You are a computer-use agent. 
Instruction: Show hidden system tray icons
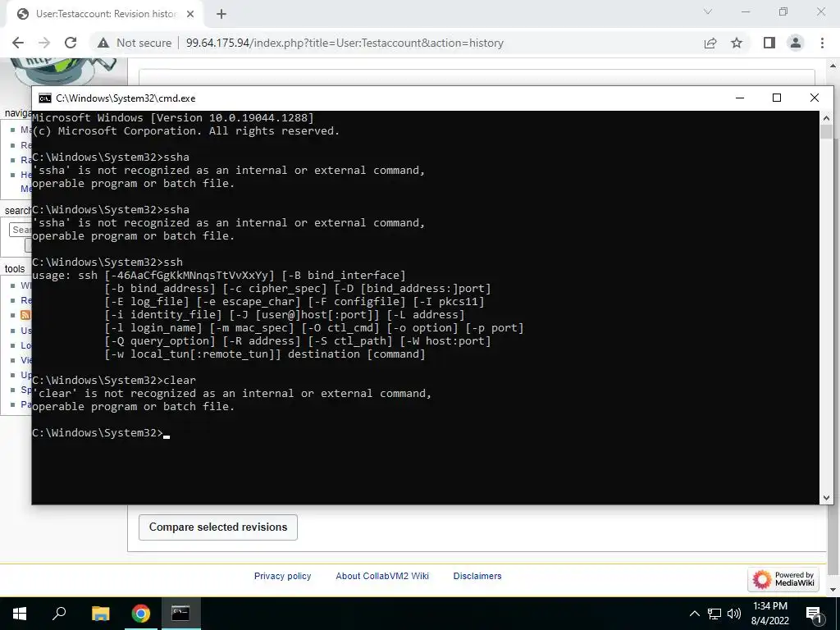694,614
